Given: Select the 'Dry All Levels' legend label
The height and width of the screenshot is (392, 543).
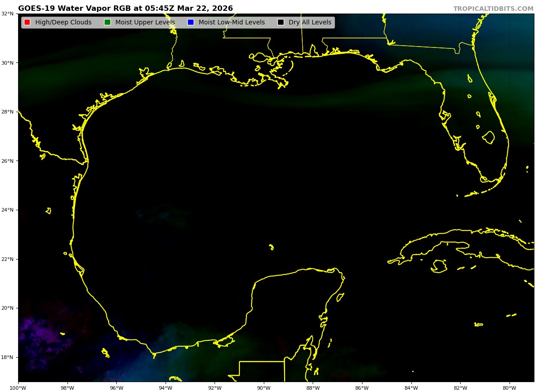Looking at the screenshot, I should click(310, 23).
